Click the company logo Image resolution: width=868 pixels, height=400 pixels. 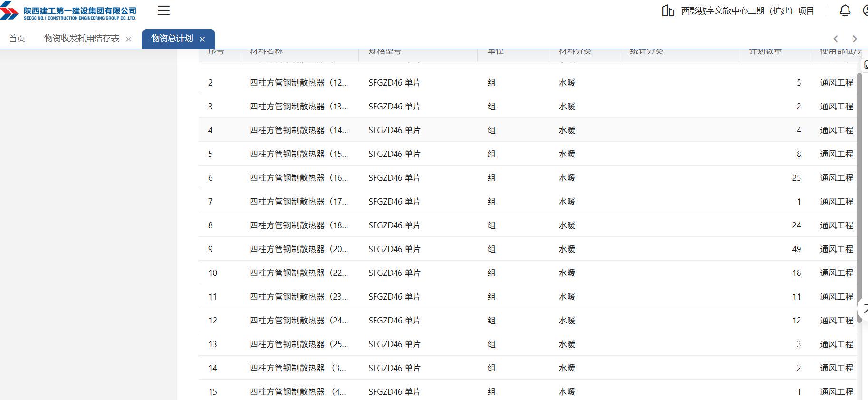click(68, 11)
